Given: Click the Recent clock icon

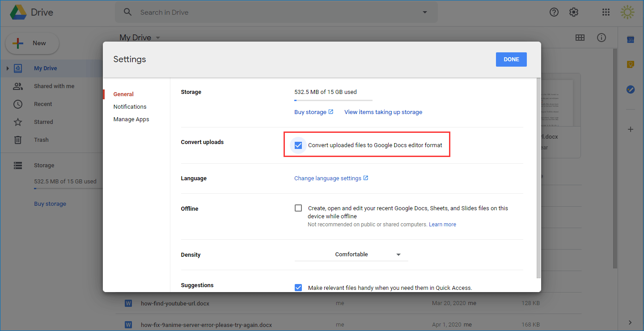Looking at the screenshot, I should click(18, 104).
